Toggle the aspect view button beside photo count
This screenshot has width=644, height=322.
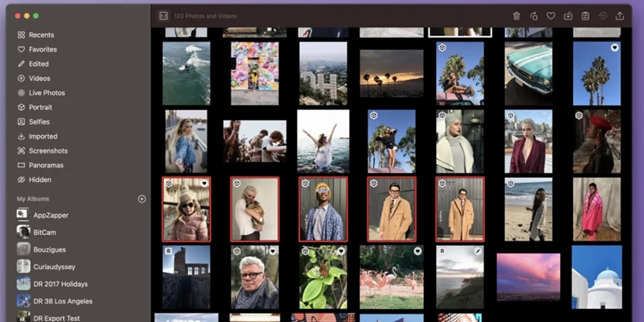[164, 16]
